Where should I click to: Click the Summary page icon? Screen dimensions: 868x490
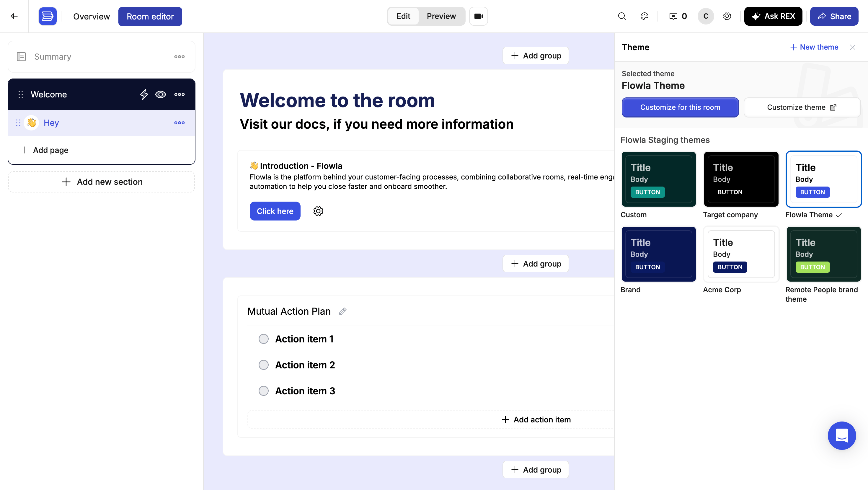click(x=21, y=57)
